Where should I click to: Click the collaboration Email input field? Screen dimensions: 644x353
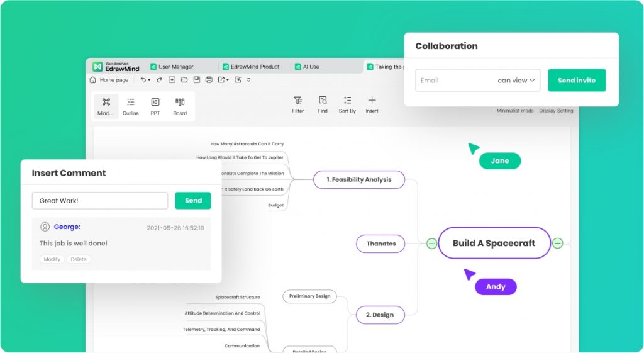point(454,81)
